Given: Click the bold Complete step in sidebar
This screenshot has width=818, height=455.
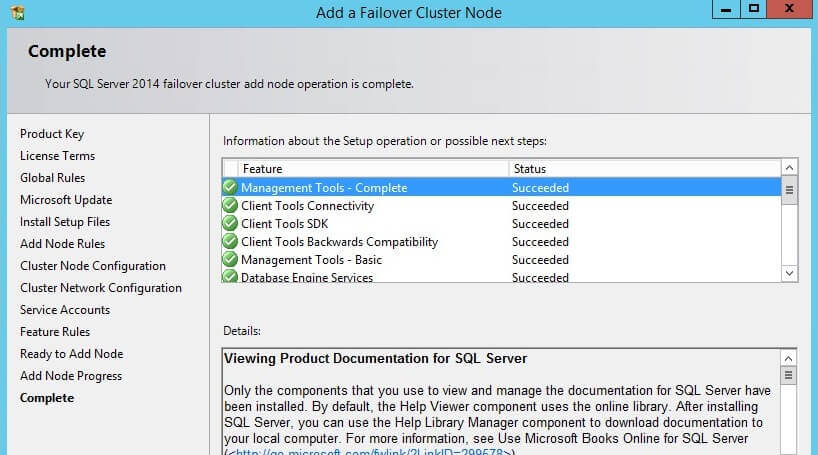Looking at the screenshot, I should [47, 398].
